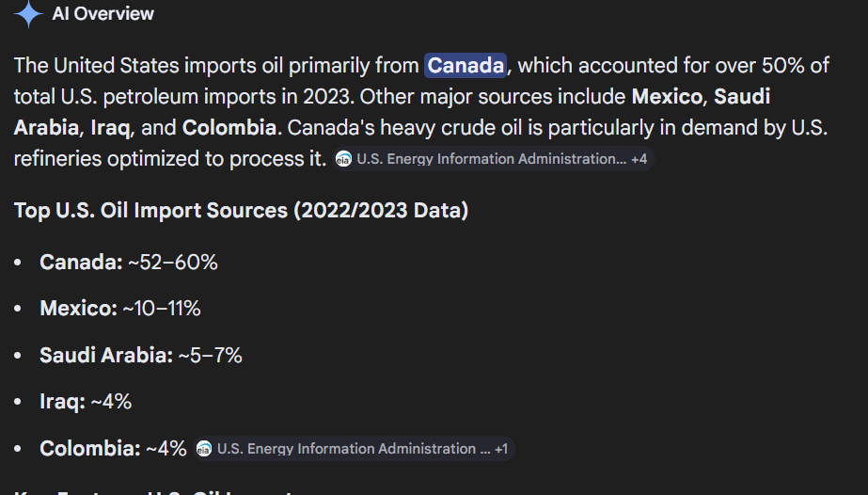Click the EIA logo beside the Colombia bullet
The height and width of the screenshot is (495, 868).
click(204, 449)
